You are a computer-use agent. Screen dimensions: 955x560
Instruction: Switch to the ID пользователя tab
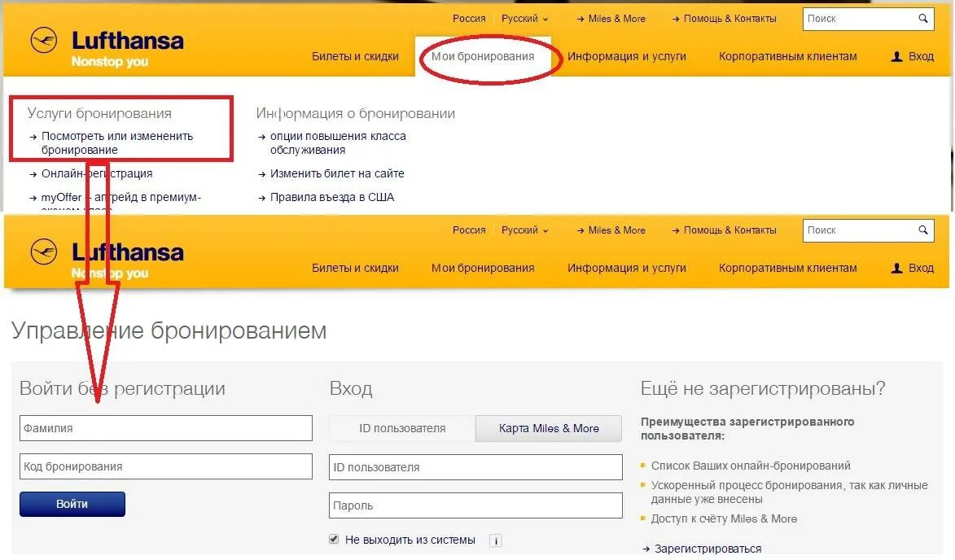402,428
